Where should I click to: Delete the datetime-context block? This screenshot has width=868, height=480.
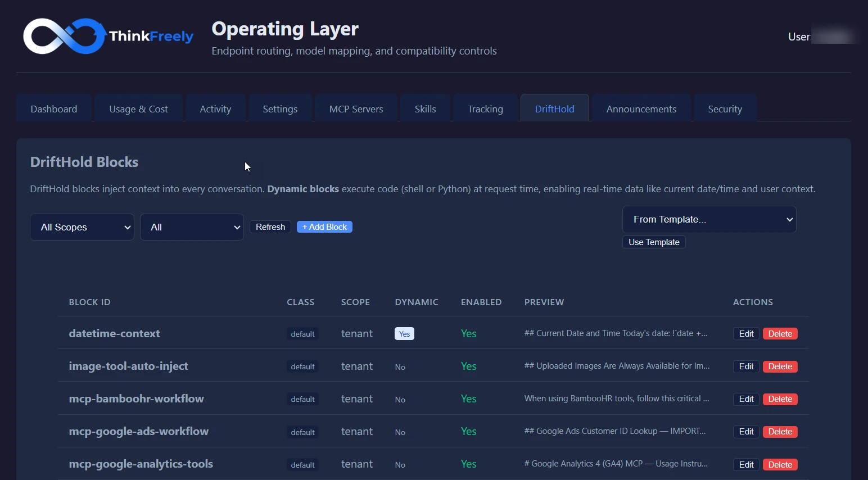click(780, 334)
